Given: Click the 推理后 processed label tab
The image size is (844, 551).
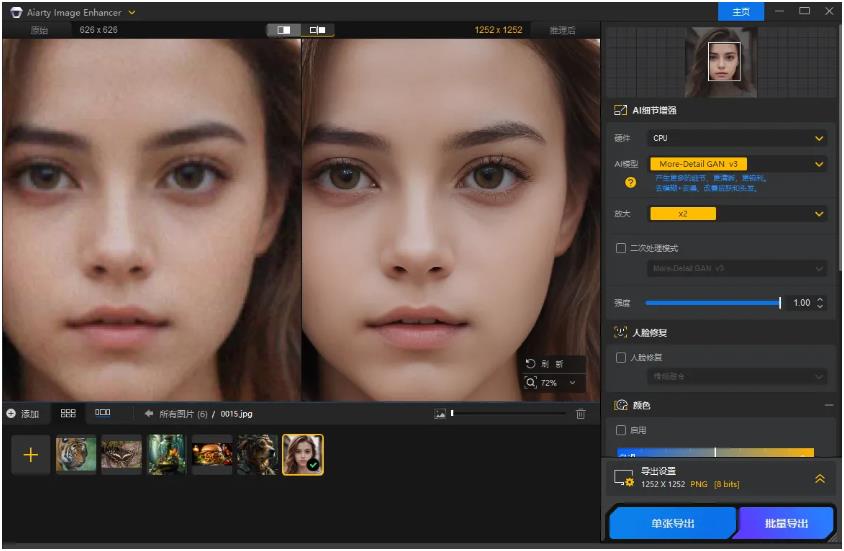Looking at the screenshot, I should coord(562,30).
